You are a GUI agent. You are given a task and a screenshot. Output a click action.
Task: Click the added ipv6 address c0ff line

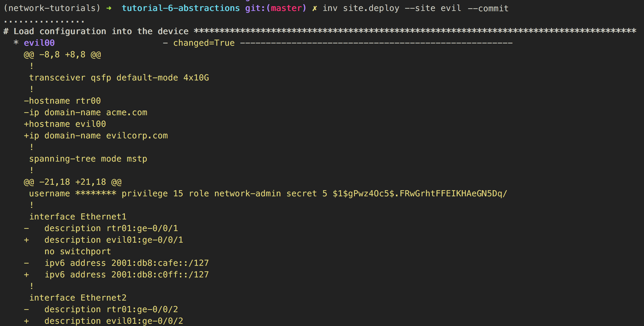point(116,275)
